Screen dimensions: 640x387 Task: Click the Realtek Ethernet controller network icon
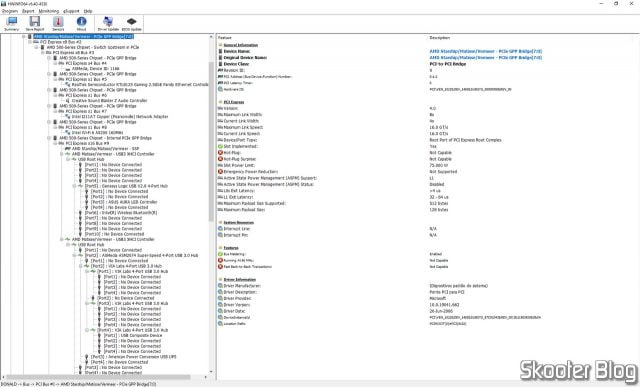[68, 85]
